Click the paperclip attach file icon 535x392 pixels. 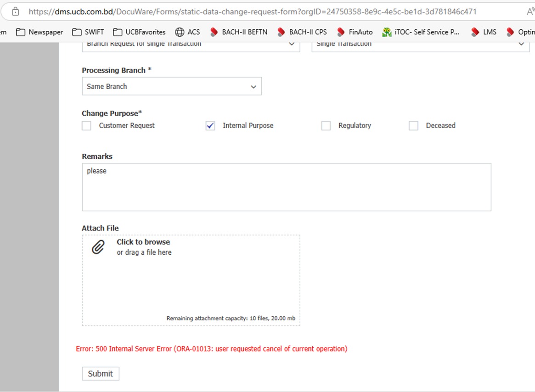click(98, 247)
